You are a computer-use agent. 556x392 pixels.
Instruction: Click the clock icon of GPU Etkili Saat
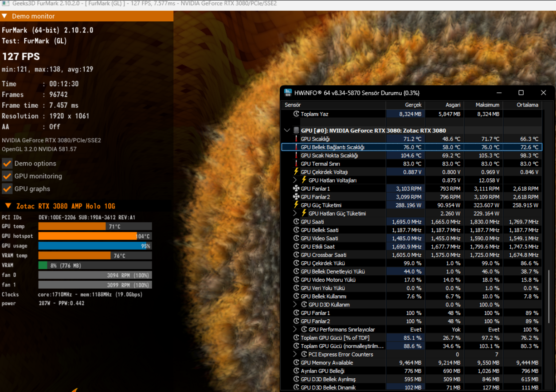point(296,247)
